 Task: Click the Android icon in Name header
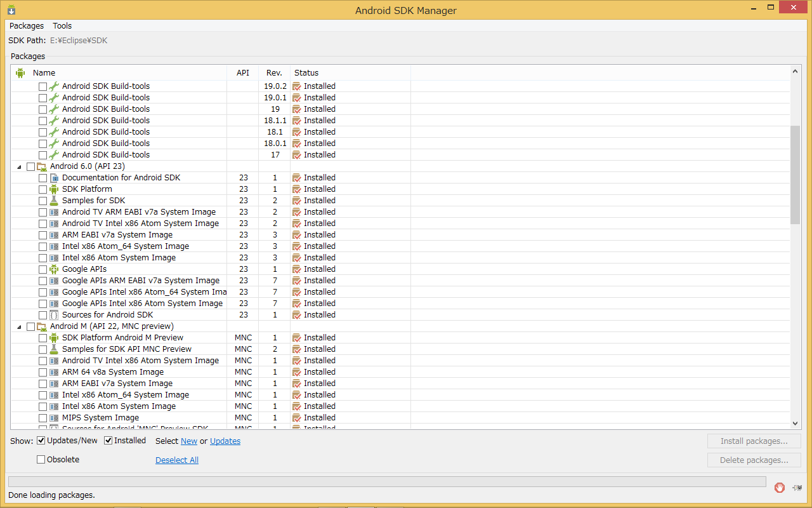point(20,73)
